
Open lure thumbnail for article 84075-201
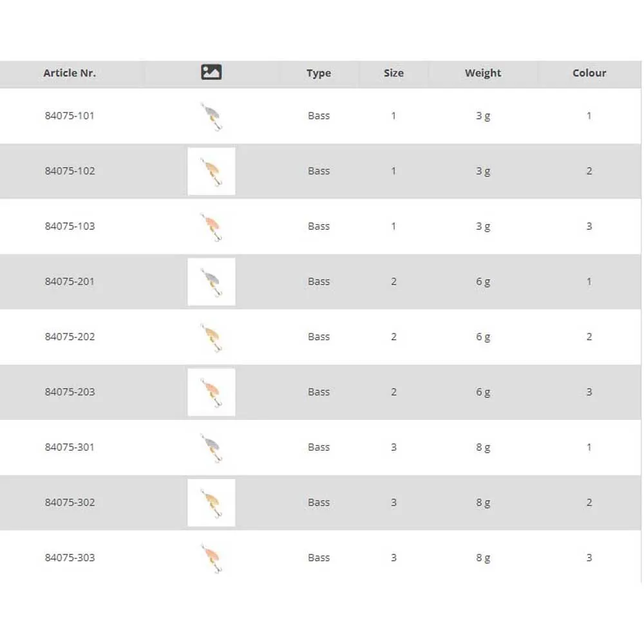click(211, 282)
